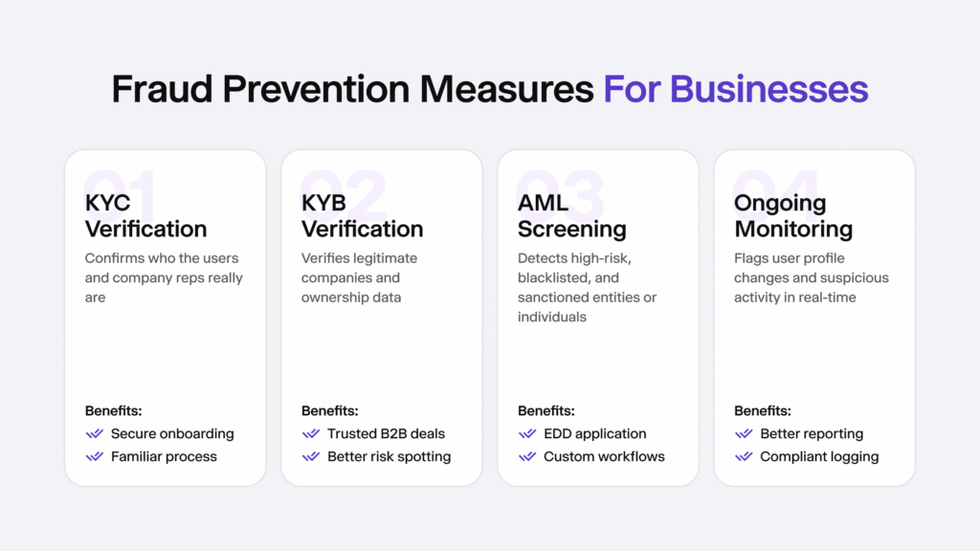
Task: Click the Benefits label in the KYC Verification card
Action: click(x=115, y=410)
